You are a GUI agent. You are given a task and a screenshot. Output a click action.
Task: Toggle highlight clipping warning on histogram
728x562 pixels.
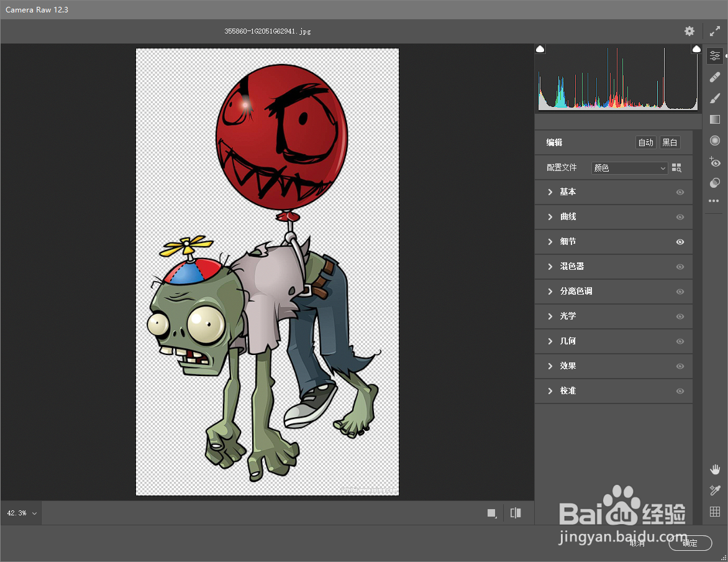696,49
